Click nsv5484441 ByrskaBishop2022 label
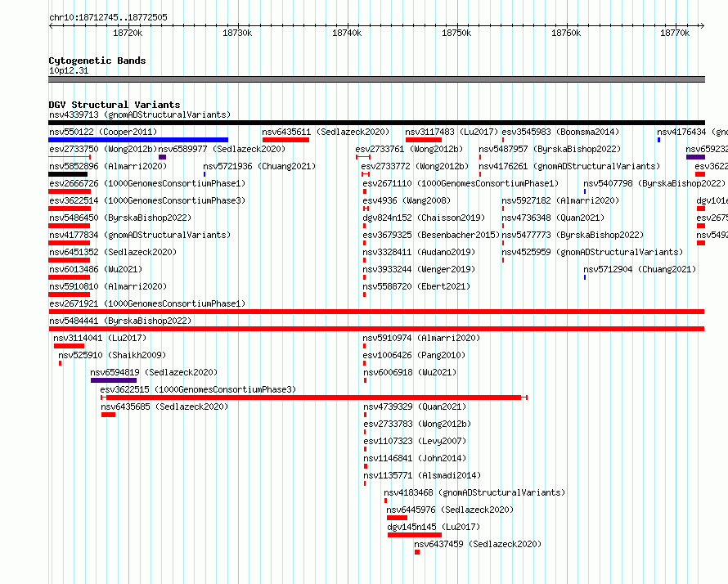 tap(120, 321)
